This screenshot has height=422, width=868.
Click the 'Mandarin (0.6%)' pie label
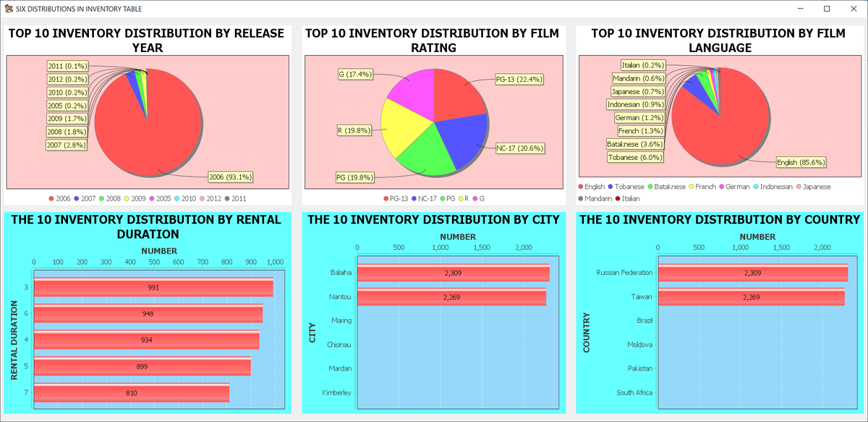(x=638, y=78)
